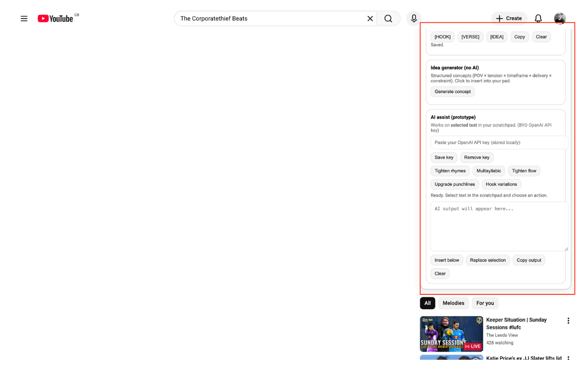Click the 'Idea generator (no AI)' heading
The image size is (588, 368).
[x=455, y=68]
